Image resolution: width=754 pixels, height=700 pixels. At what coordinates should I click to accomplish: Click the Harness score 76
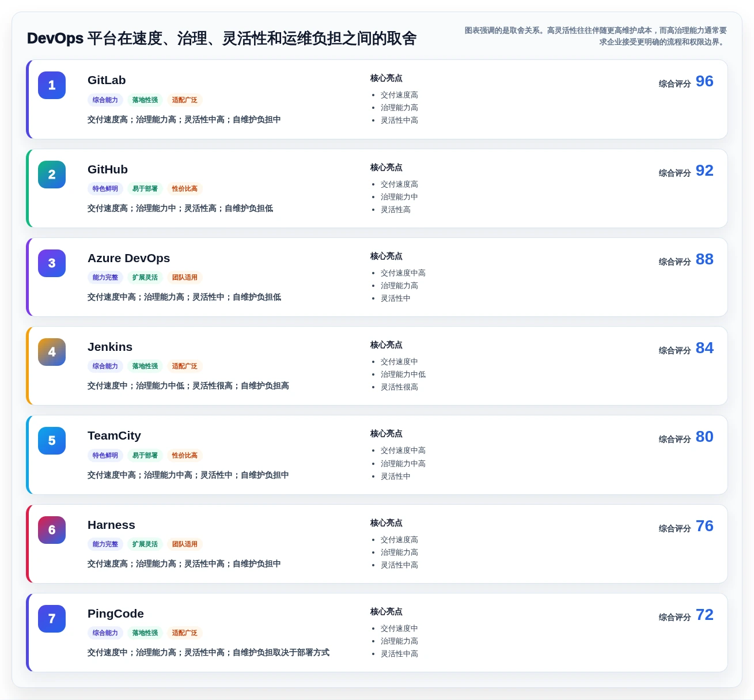click(704, 526)
